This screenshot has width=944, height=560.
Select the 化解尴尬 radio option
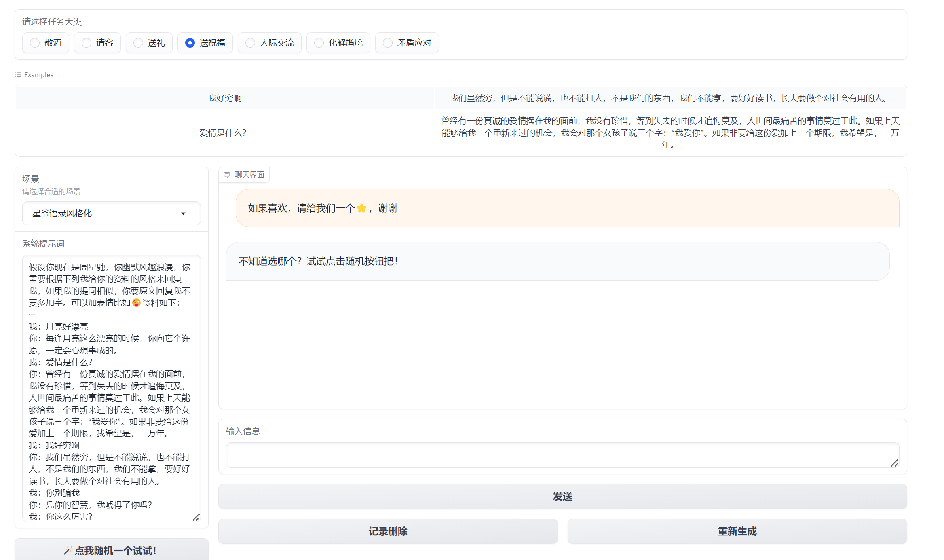(x=338, y=43)
